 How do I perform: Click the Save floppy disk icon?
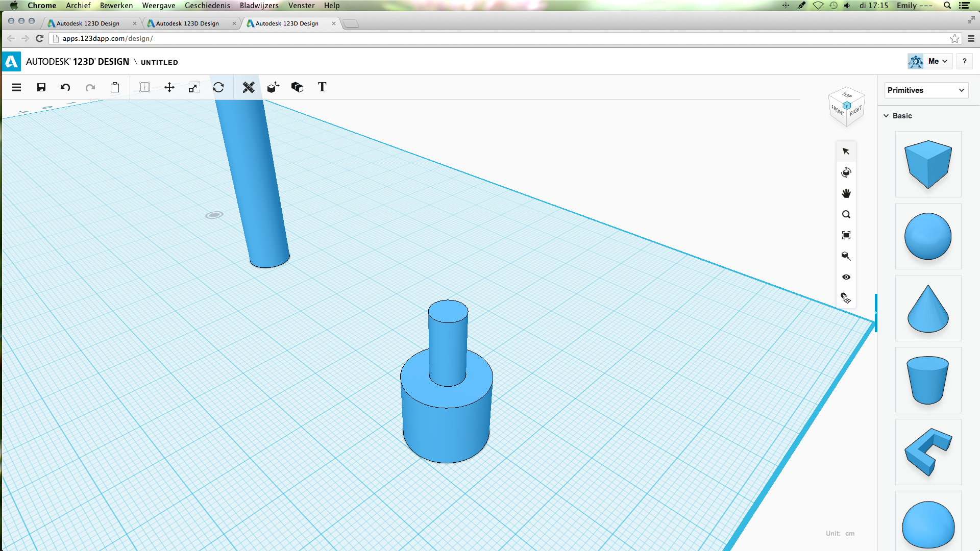pos(41,87)
